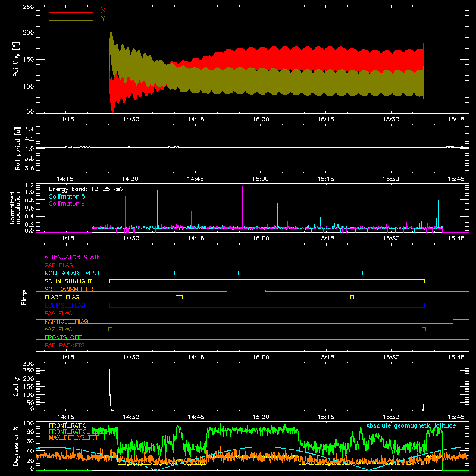Click the PARTICLE_FLAG label

[67, 321]
